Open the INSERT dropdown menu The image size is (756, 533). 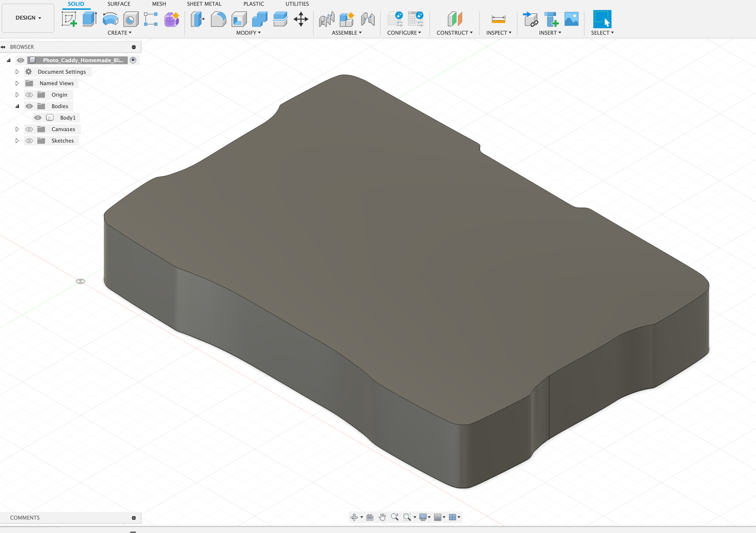550,33
